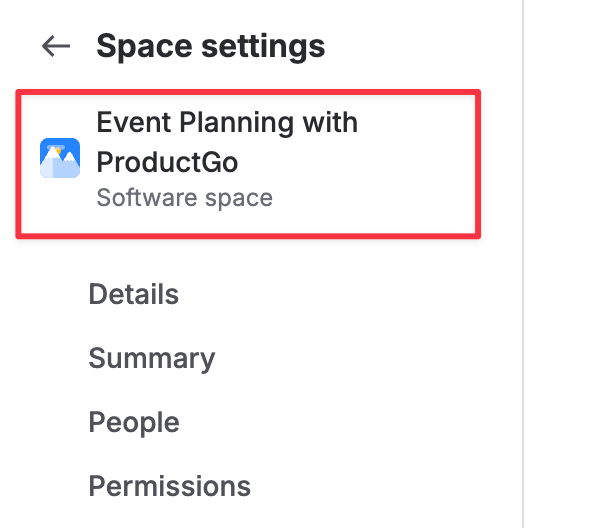Open the Permissions settings section

[170, 486]
